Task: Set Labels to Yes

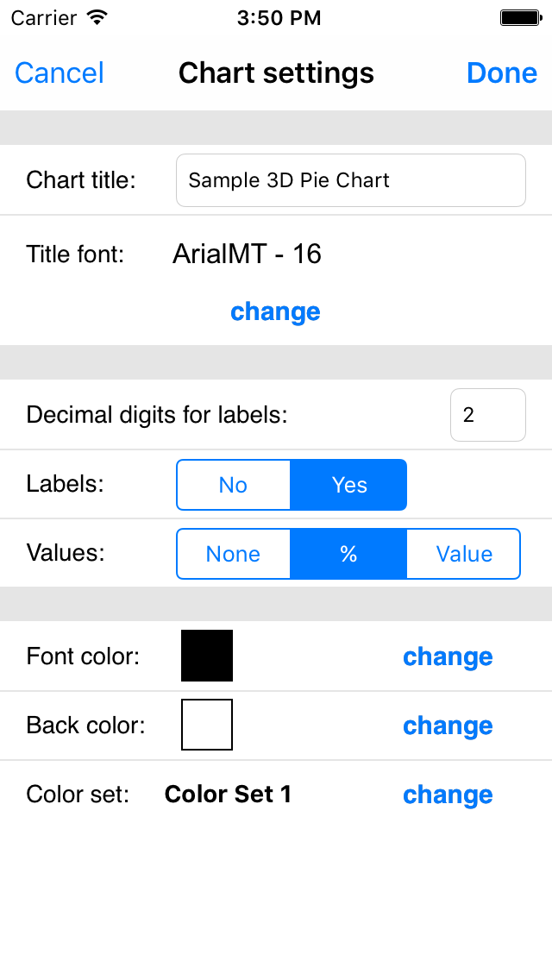Action: pyautogui.click(x=348, y=485)
